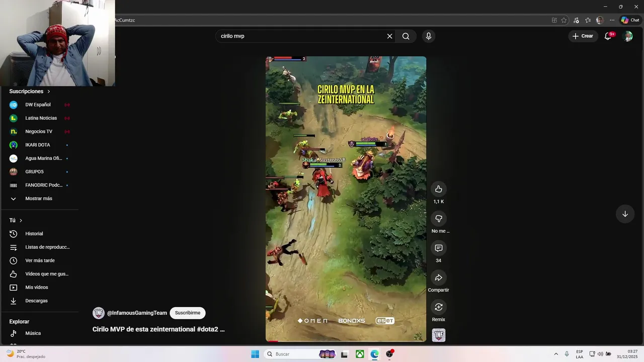The width and height of the screenshot is (644, 362).
Task: Open Vídeos que me gustan
Action: (39, 274)
